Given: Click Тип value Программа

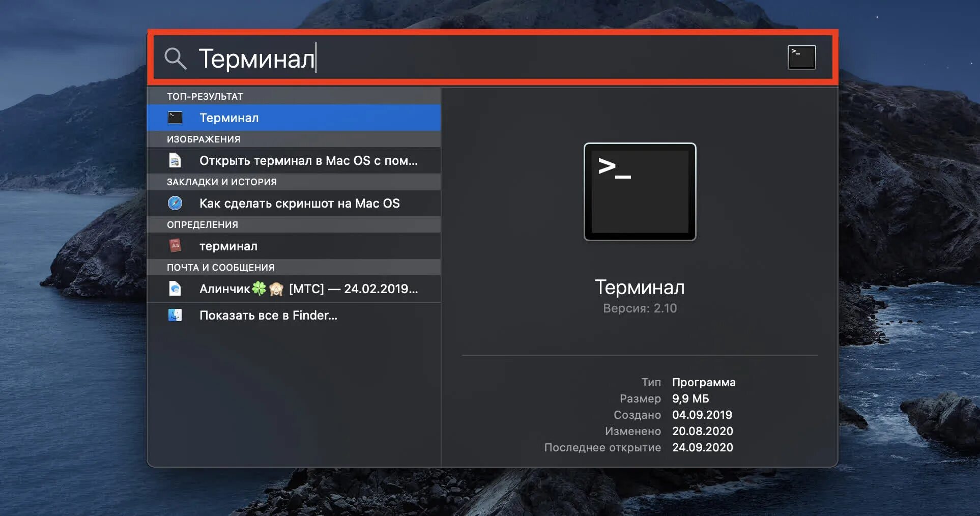Looking at the screenshot, I should pos(704,382).
